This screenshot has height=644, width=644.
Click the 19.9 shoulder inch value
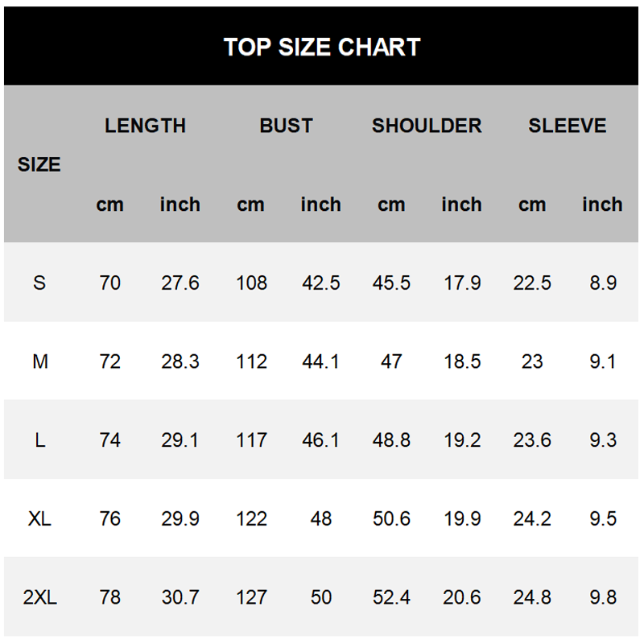[462, 518]
